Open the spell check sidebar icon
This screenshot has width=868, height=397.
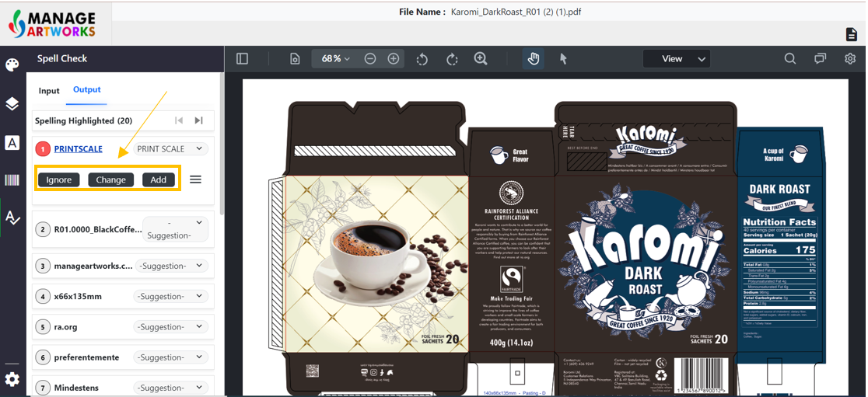pyautogui.click(x=12, y=218)
